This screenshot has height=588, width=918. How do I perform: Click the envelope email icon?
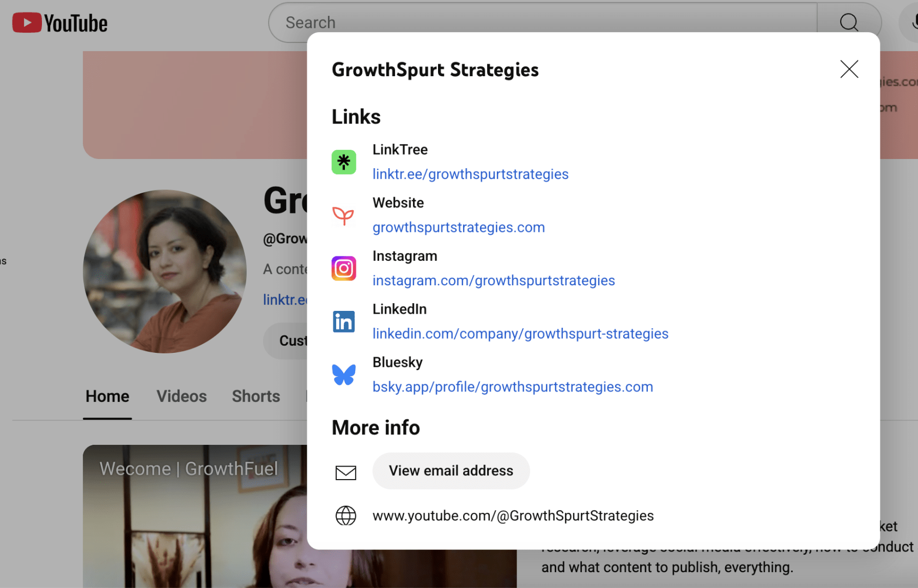tap(346, 473)
